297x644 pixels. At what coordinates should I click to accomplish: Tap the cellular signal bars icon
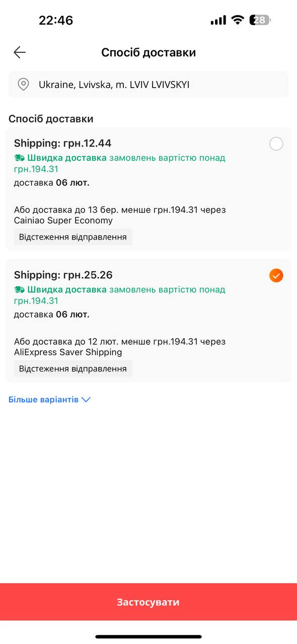(218, 20)
